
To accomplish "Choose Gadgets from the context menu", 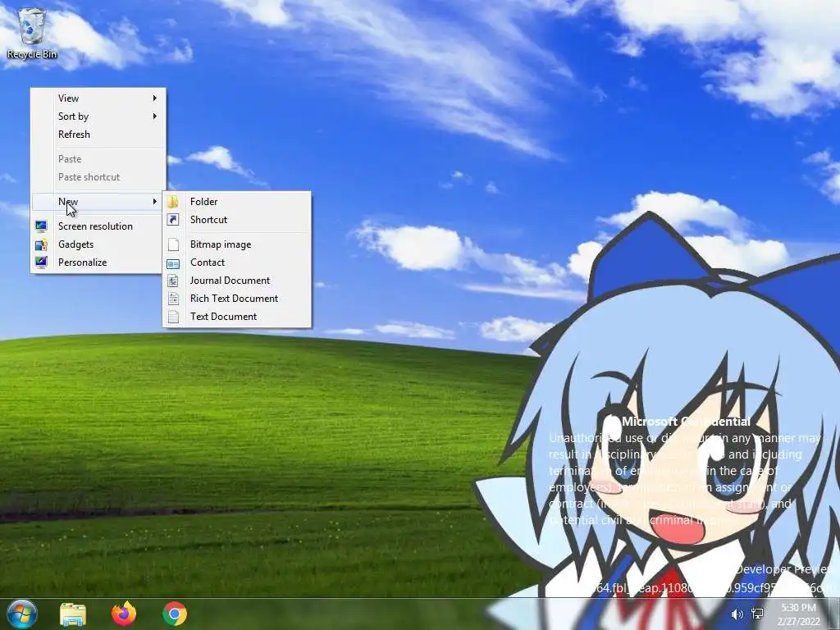I will point(98,244).
